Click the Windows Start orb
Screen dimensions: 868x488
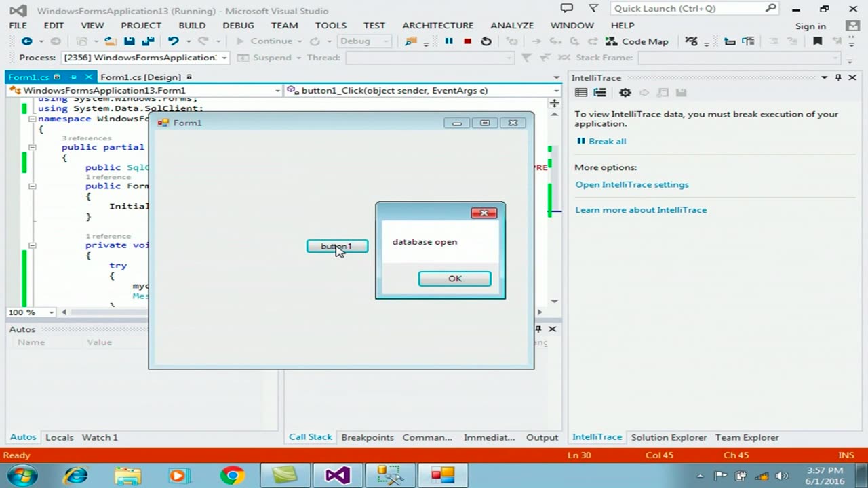22,475
